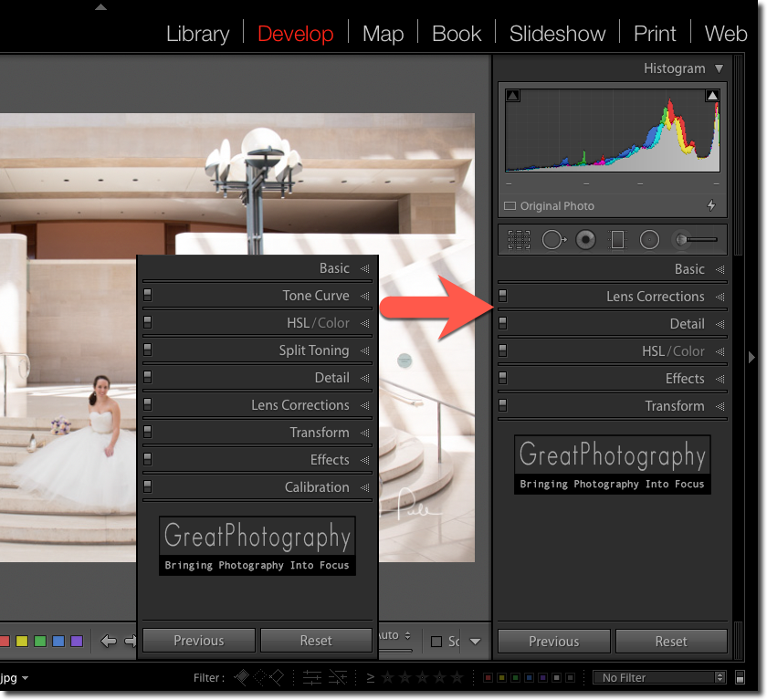Image resolution: width=767 pixels, height=700 pixels.
Task: Select the Spot Removal tool
Action: coord(553,239)
